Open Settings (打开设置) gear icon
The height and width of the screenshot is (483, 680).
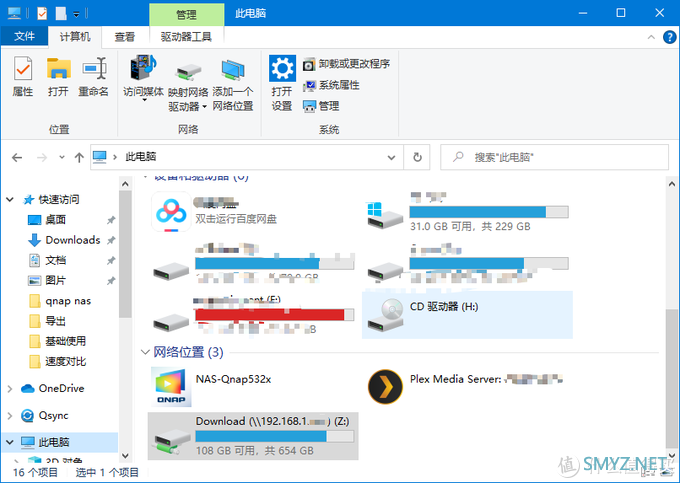[x=282, y=82]
